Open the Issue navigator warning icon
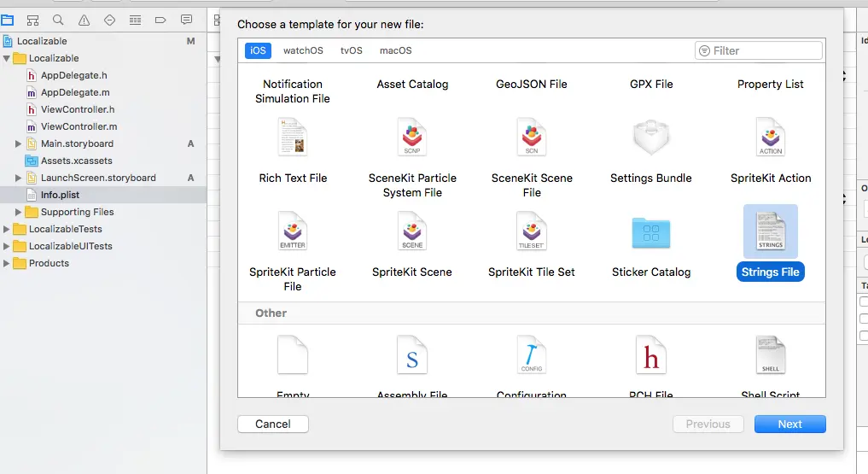Screen dimensions: 868x474 tap(84, 20)
